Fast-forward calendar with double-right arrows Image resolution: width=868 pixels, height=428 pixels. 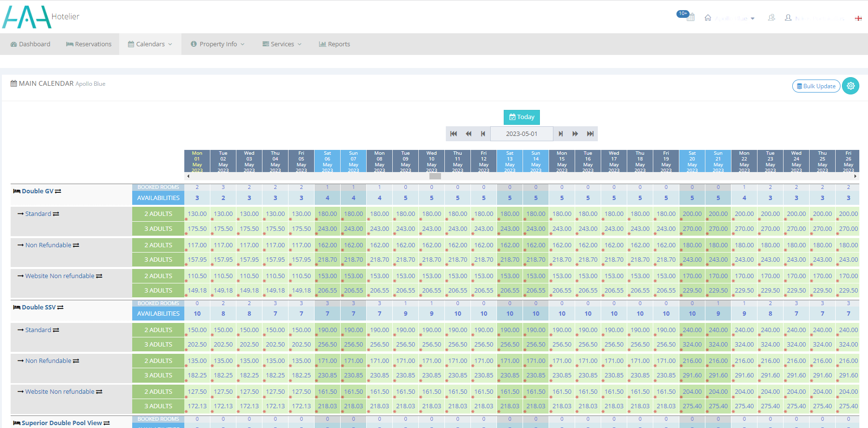pyautogui.click(x=575, y=134)
